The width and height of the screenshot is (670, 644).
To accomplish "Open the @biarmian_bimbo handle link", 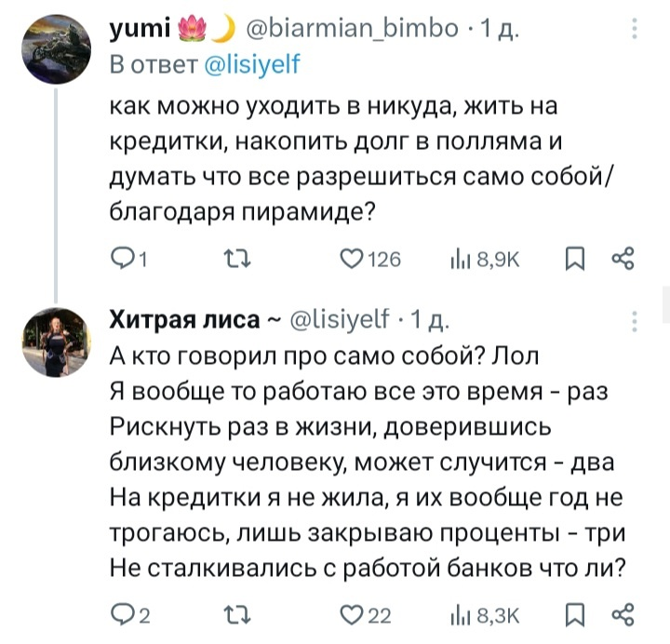I will [x=352, y=30].
